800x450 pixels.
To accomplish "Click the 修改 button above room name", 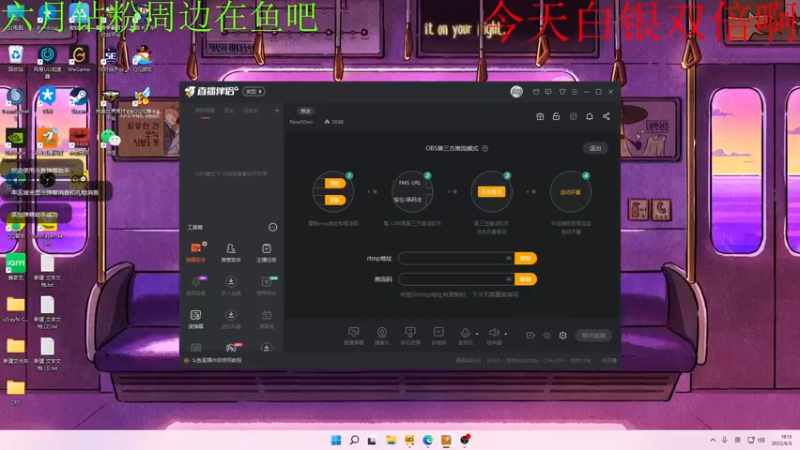I will 305,111.
